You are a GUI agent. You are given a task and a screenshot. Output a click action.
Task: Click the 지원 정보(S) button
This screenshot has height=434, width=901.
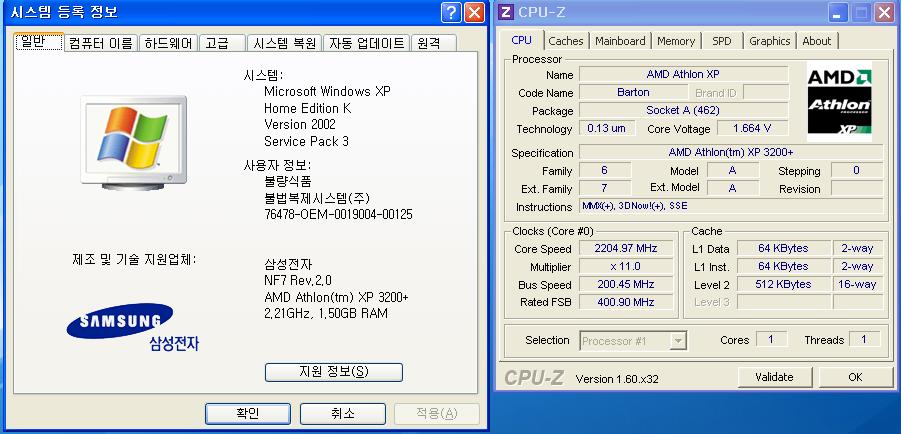(334, 372)
